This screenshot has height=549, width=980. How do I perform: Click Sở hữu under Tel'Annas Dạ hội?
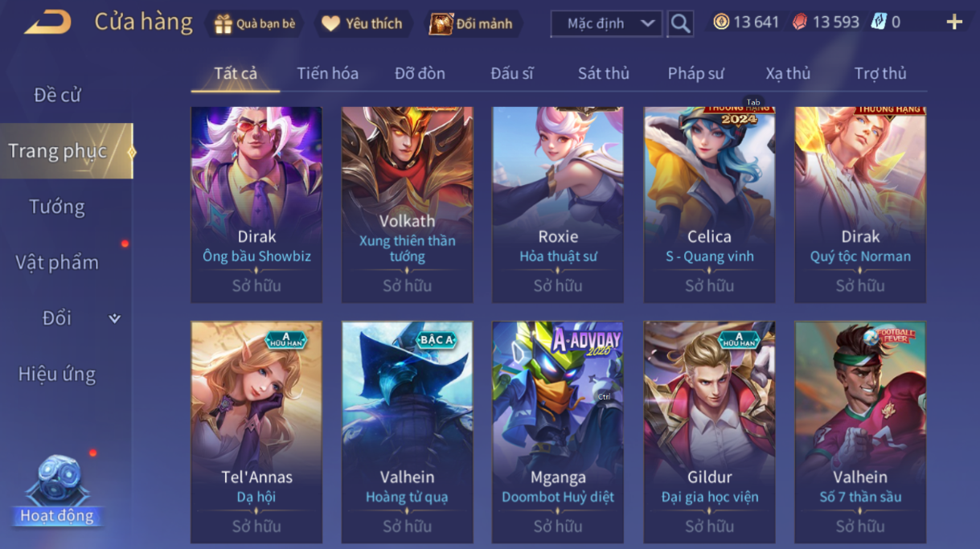(256, 526)
